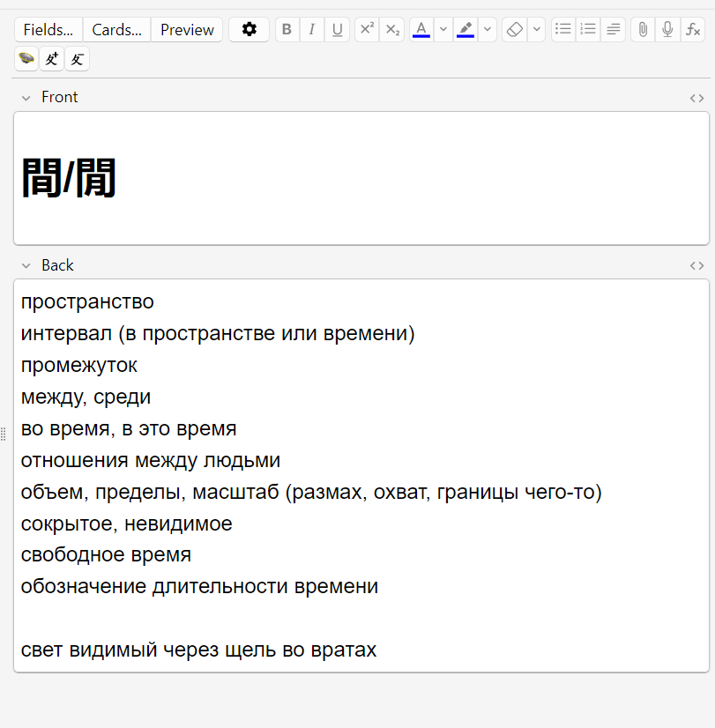The height and width of the screenshot is (728, 715).
Task: Click the line 'сокрытое, невидимое'
Action: pos(126,524)
